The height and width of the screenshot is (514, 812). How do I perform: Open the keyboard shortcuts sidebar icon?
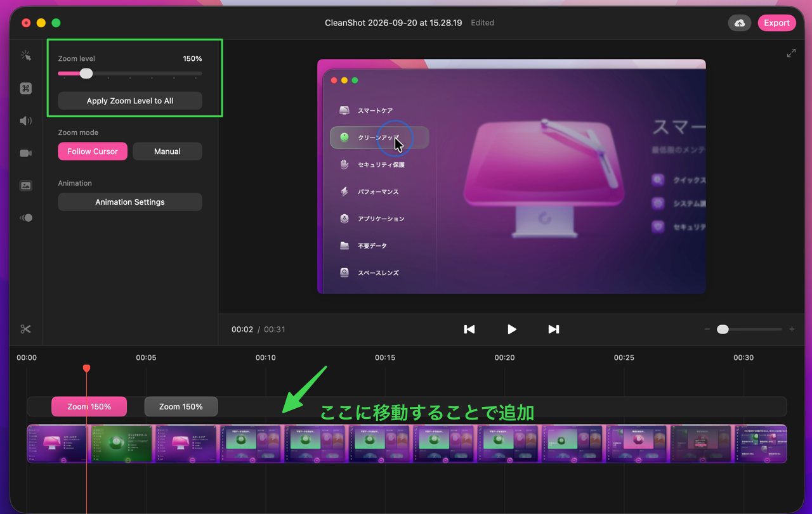pos(25,88)
